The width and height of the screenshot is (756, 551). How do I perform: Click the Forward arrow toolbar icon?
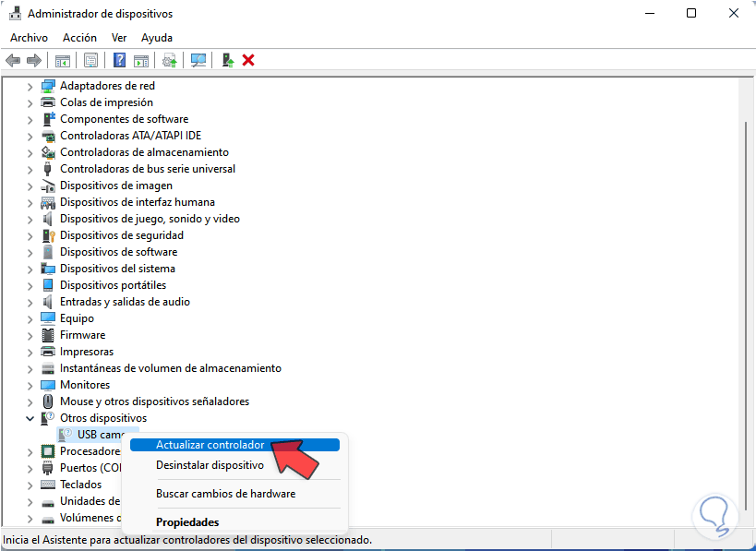click(34, 61)
